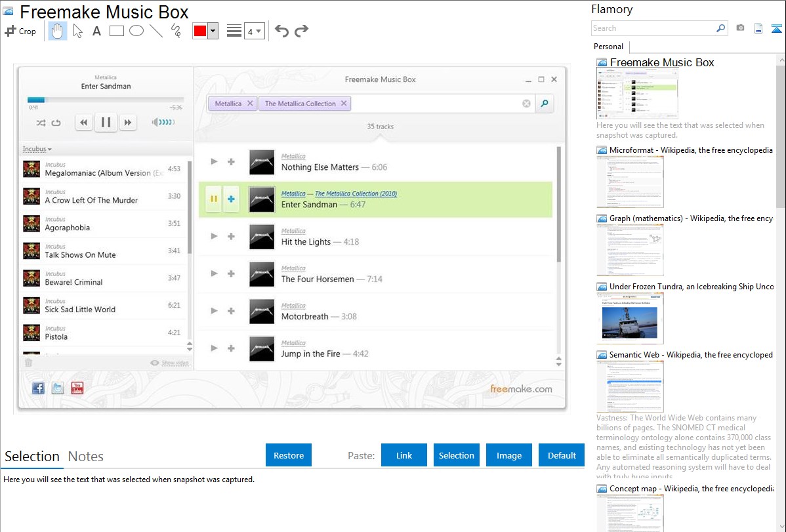Open the YouTube icon
786x532 pixels.
(77, 388)
